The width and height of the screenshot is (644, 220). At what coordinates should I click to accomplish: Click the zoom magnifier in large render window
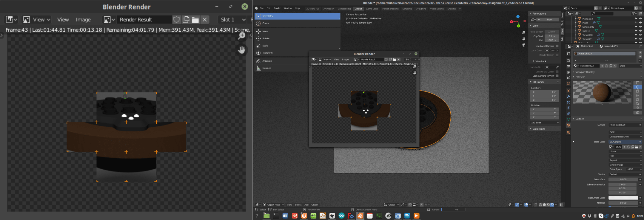click(242, 36)
